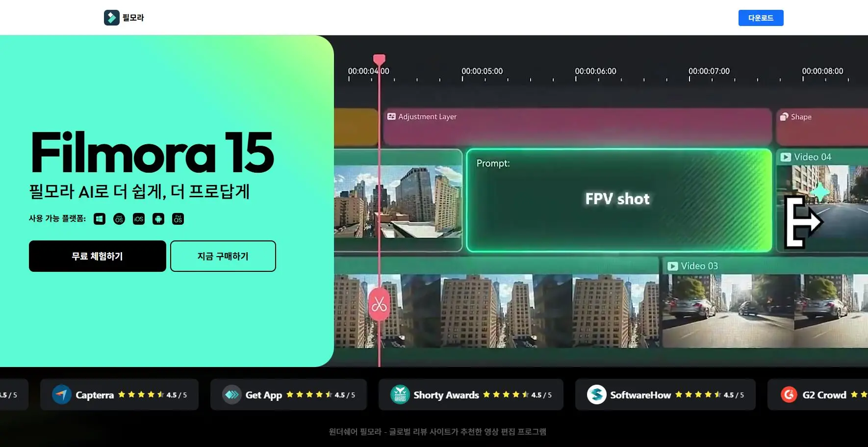Click the scissors split icon on the playhead
This screenshot has height=447, width=868.
(x=379, y=305)
